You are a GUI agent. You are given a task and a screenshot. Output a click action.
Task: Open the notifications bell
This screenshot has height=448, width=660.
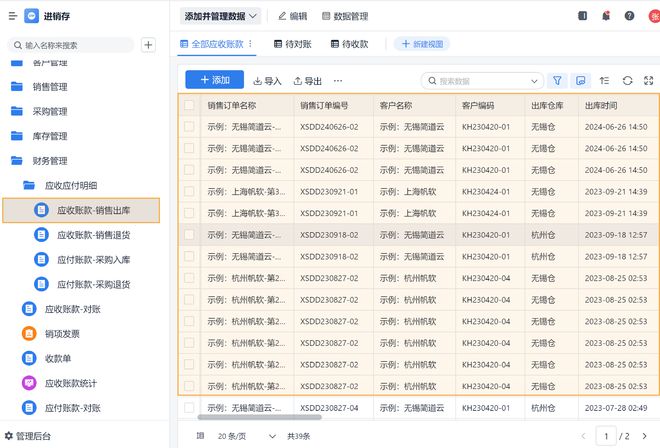click(x=606, y=16)
